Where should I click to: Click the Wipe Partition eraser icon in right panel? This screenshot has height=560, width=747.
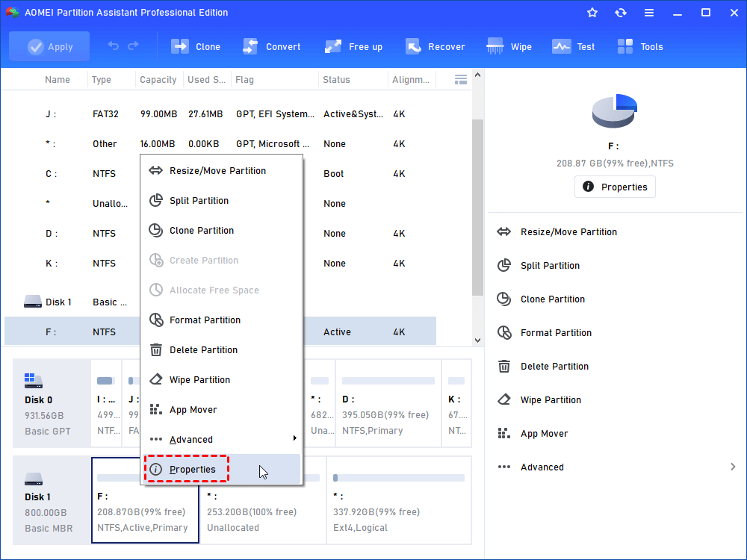[504, 399]
